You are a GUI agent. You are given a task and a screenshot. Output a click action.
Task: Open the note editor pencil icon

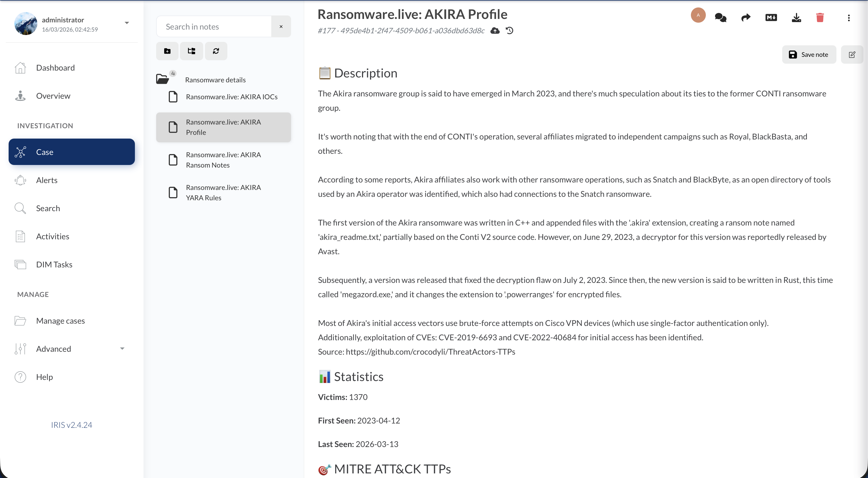(852, 54)
